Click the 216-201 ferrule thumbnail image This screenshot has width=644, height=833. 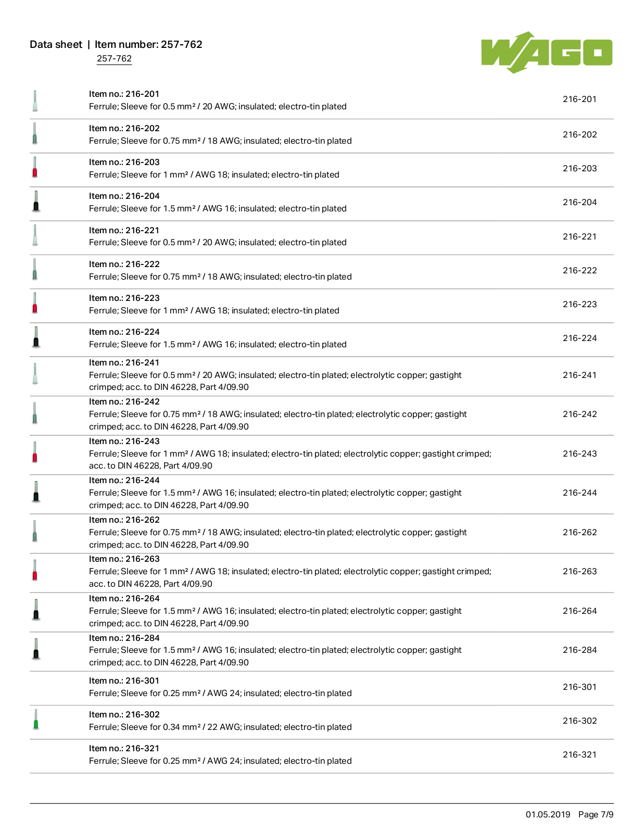(x=35, y=101)
